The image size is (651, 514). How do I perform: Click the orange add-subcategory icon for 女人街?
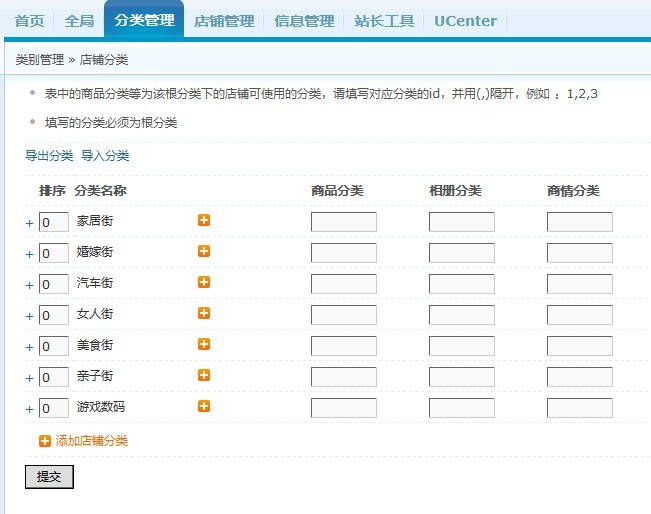pyautogui.click(x=204, y=313)
